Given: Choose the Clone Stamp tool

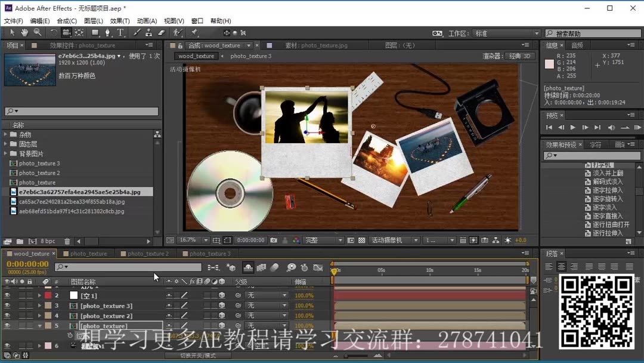Looking at the screenshot, I should pos(149,33).
